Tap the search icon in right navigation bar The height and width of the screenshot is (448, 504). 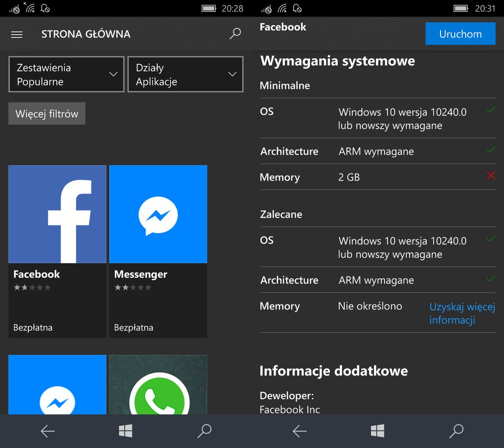point(456,431)
